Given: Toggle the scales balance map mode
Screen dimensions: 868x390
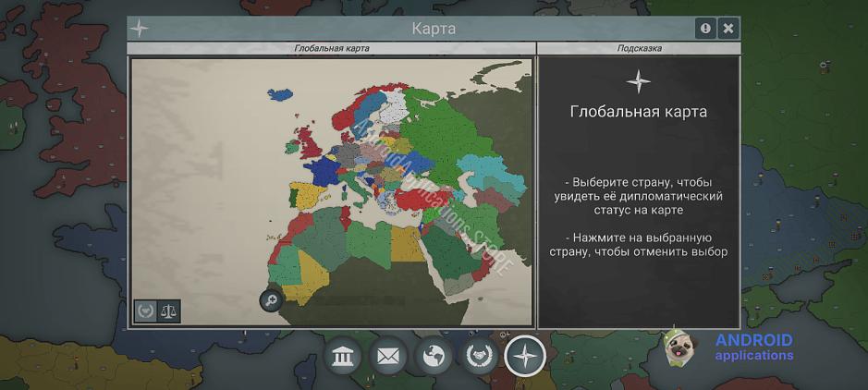Looking at the screenshot, I should point(169,311).
